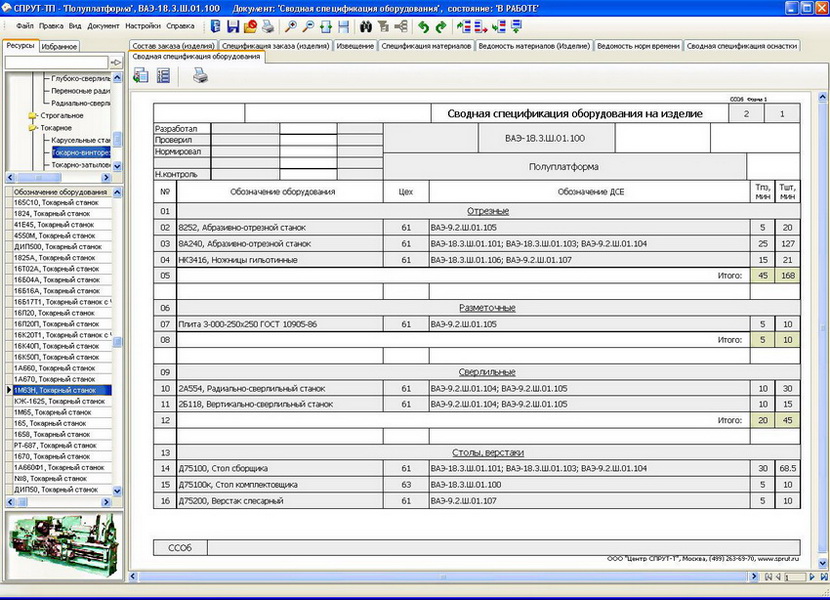
Task: Expand the Строгальное folder in the tree
Action: tap(33, 115)
